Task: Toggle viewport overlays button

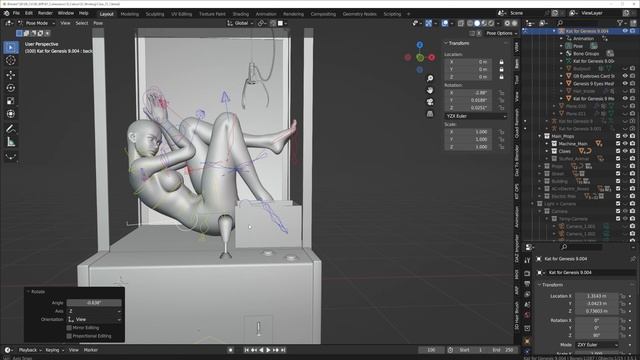Action: (445, 23)
